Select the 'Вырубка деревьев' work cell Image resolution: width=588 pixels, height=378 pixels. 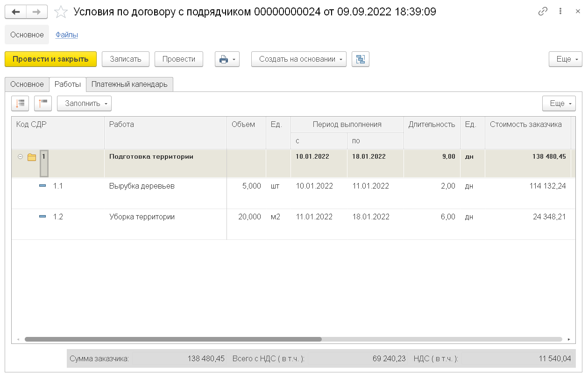pyautogui.click(x=142, y=186)
